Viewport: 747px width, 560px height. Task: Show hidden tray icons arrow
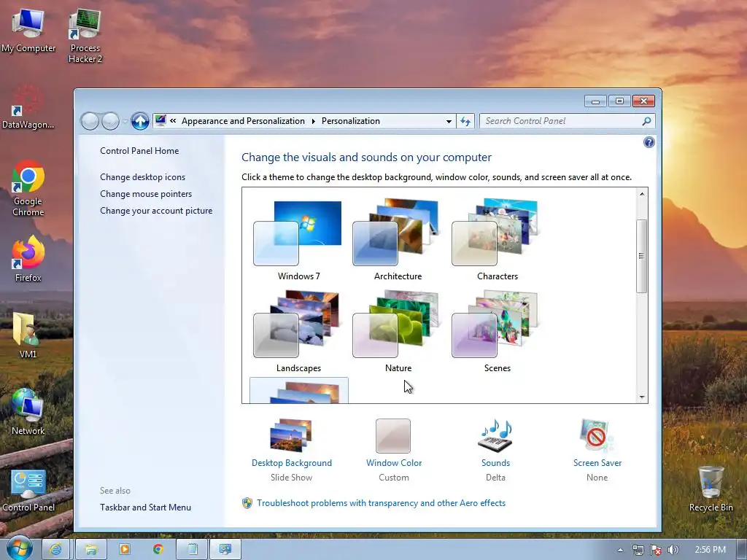point(620,550)
